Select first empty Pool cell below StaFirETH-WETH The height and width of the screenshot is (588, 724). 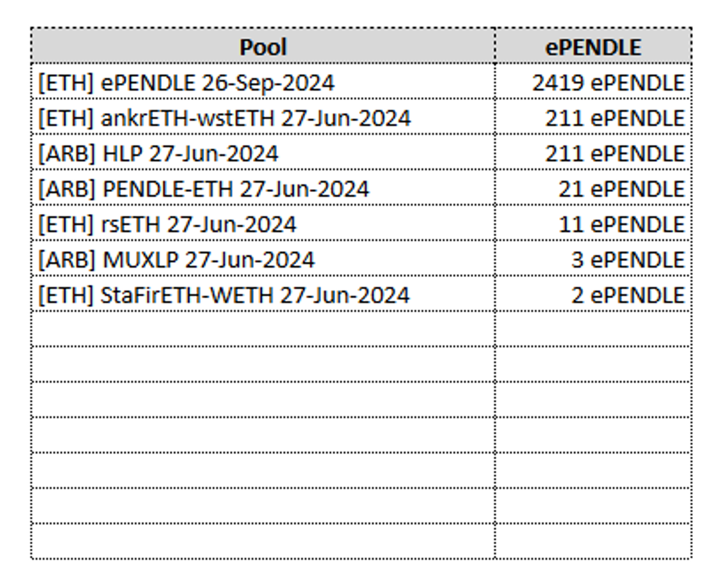point(263,329)
